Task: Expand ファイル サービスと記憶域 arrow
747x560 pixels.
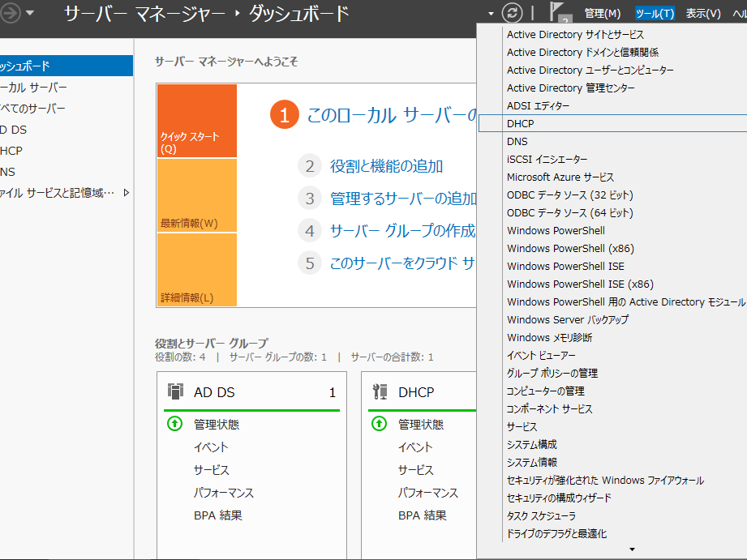Action: click(x=127, y=193)
